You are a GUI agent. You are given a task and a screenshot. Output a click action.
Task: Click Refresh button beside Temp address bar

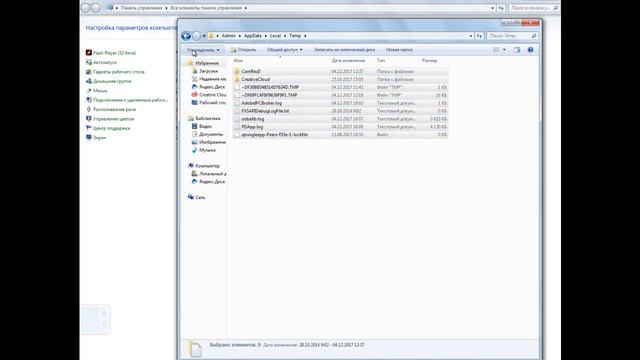(x=479, y=36)
